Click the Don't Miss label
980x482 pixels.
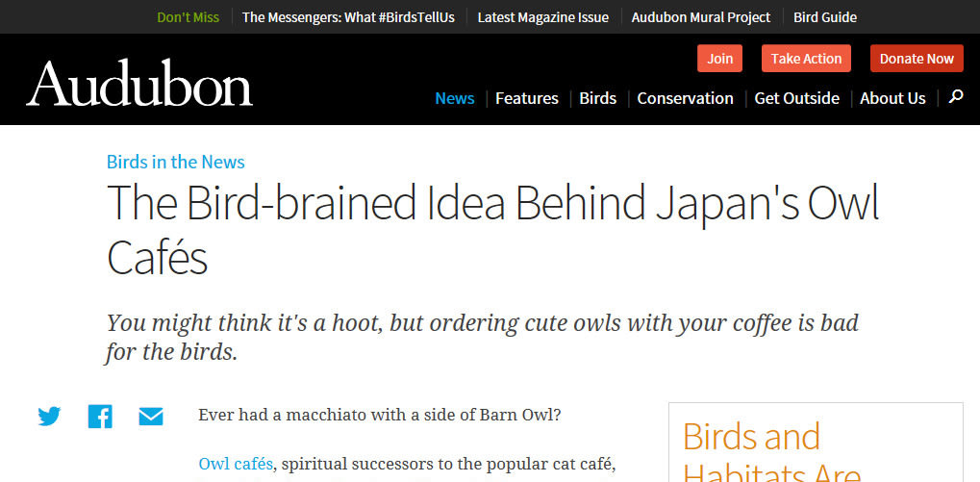coord(188,17)
